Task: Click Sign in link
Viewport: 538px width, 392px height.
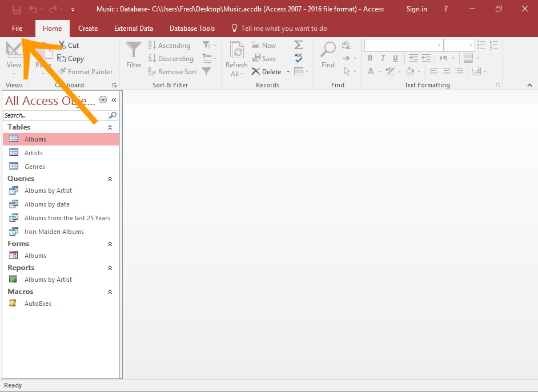Action: (416, 9)
